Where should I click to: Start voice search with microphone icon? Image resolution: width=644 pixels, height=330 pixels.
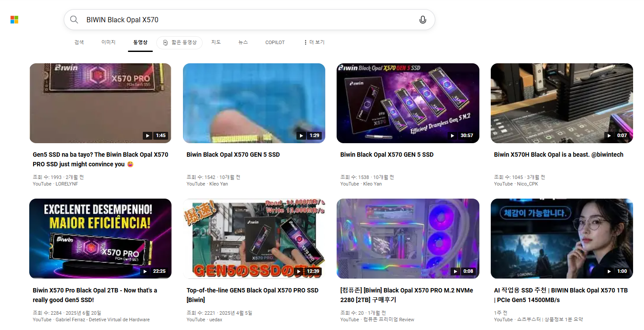pyautogui.click(x=422, y=20)
